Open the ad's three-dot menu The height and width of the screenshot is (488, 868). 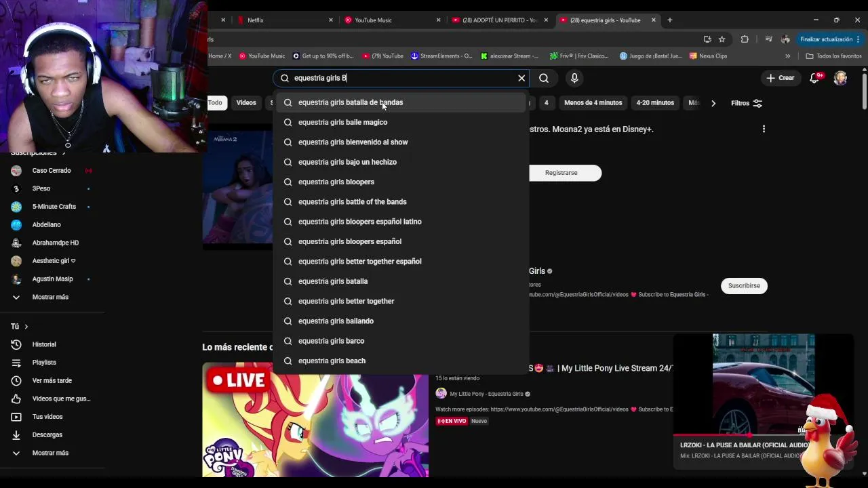tap(764, 129)
